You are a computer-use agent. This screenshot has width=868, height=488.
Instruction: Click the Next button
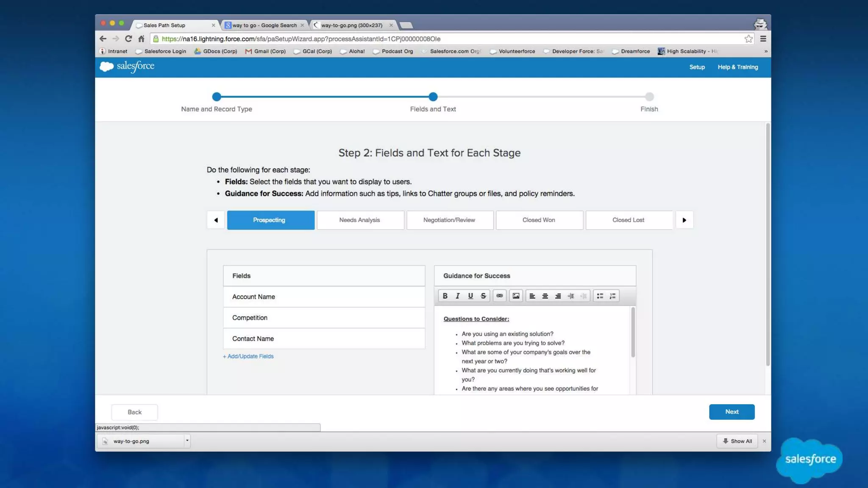731,412
